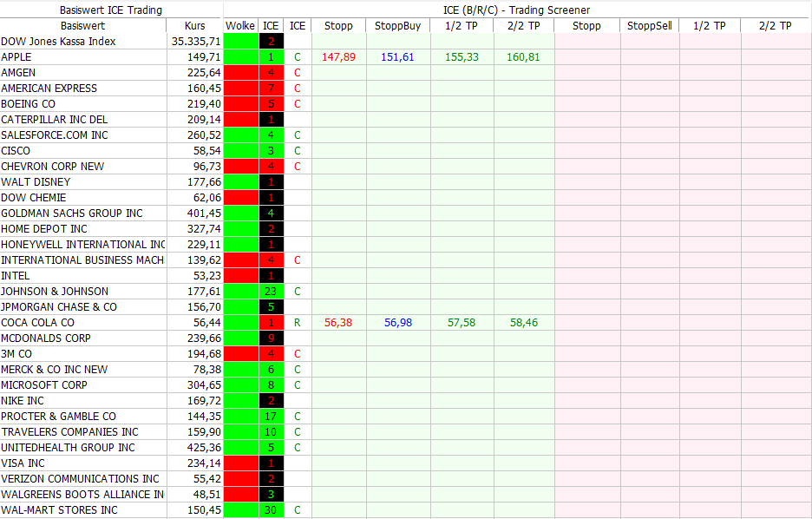
Task: Select the DOW Jones Kassa Index row name
Action: click(58, 42)
